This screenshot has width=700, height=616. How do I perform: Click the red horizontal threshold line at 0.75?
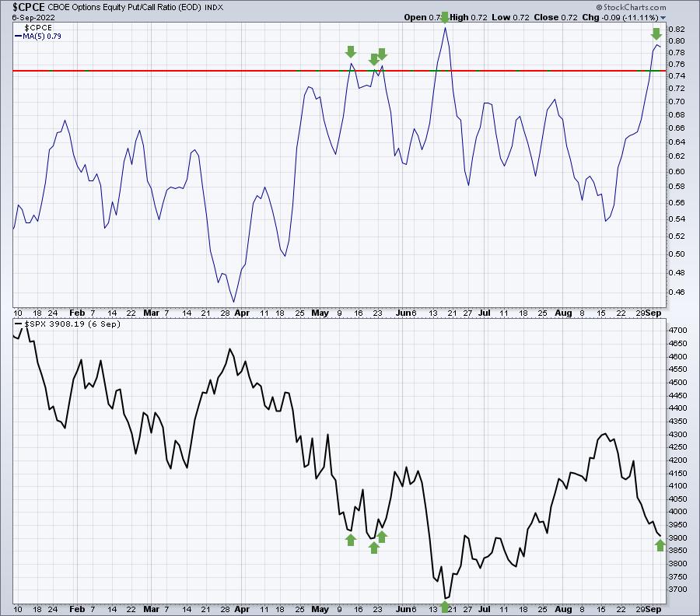[233, 71]
